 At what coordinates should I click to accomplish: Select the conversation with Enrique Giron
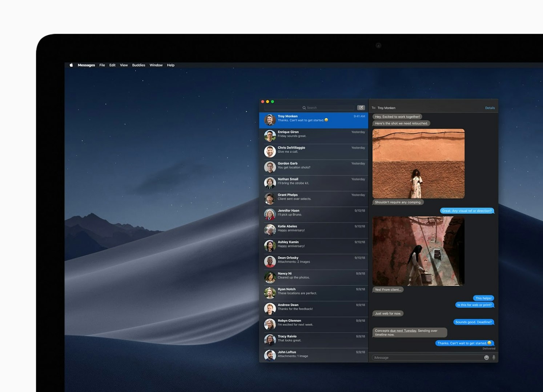(314, 135)
